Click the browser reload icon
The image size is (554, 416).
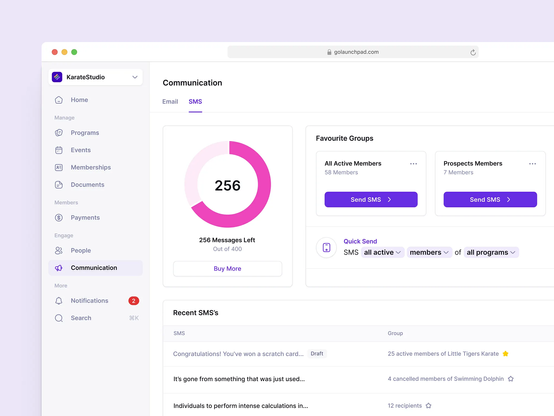click(473, 53)
